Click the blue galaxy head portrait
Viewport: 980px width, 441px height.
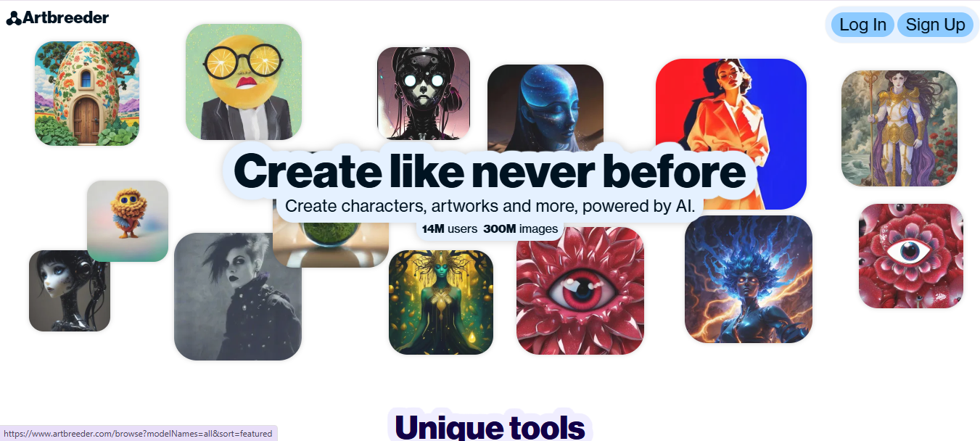[545, 105]
